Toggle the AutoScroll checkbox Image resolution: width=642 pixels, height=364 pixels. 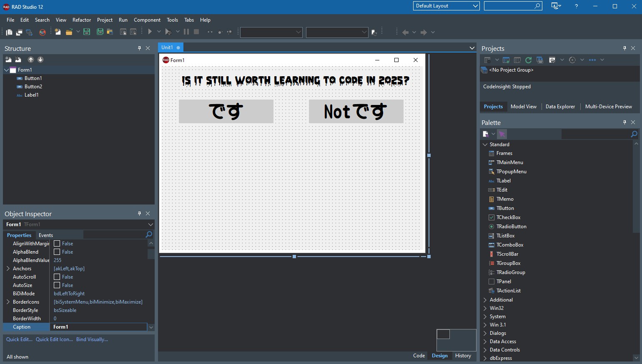(x=57, y=277)
